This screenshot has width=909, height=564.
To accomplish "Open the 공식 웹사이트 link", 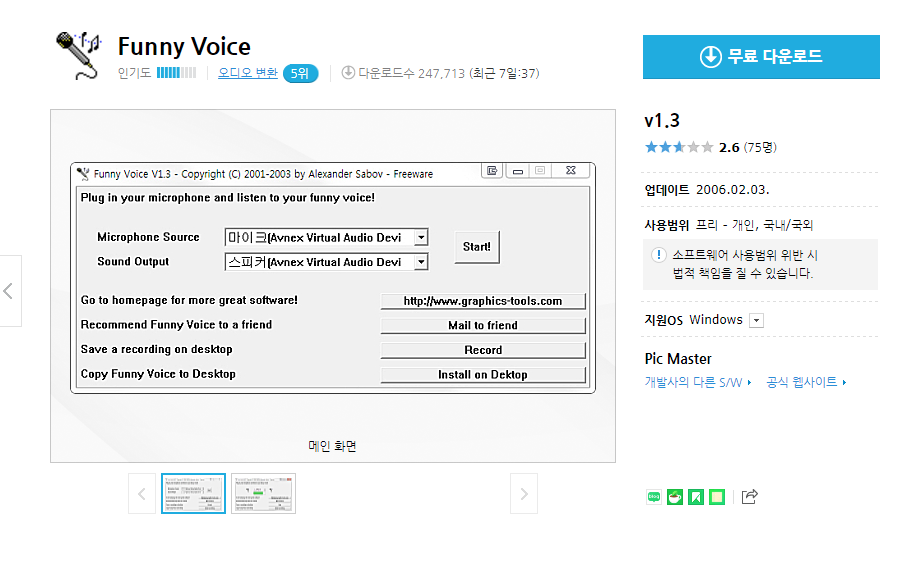I will pos(806,383).
